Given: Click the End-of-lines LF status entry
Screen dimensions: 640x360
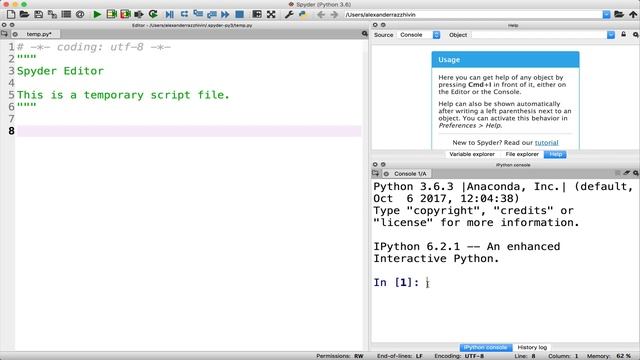Looking at the screenshot, I should 400,356.
